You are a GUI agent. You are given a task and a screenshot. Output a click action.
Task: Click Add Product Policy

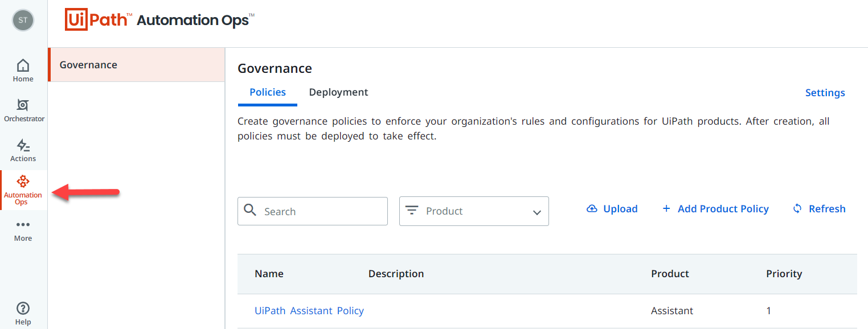(x=715, y=209)
